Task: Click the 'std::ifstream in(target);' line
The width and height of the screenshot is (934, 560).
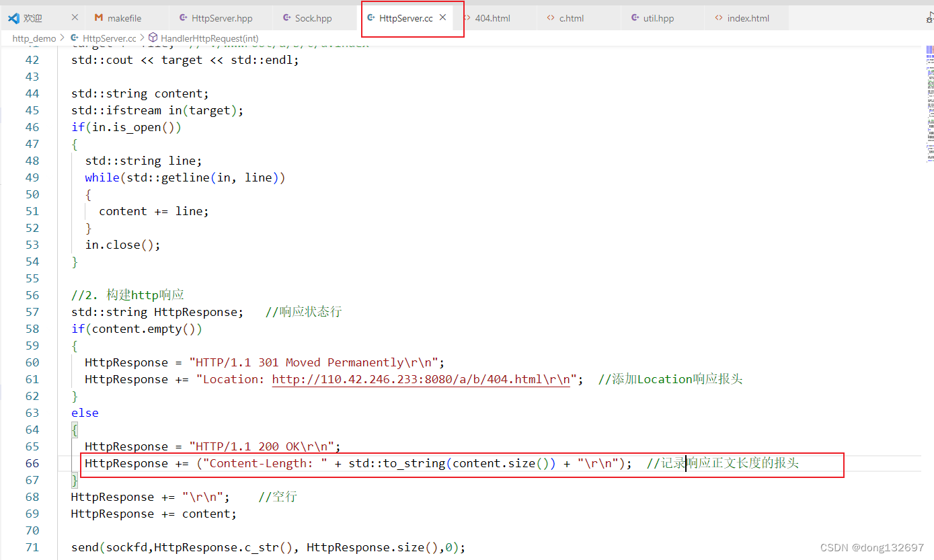Action: [x=157, y=110]
